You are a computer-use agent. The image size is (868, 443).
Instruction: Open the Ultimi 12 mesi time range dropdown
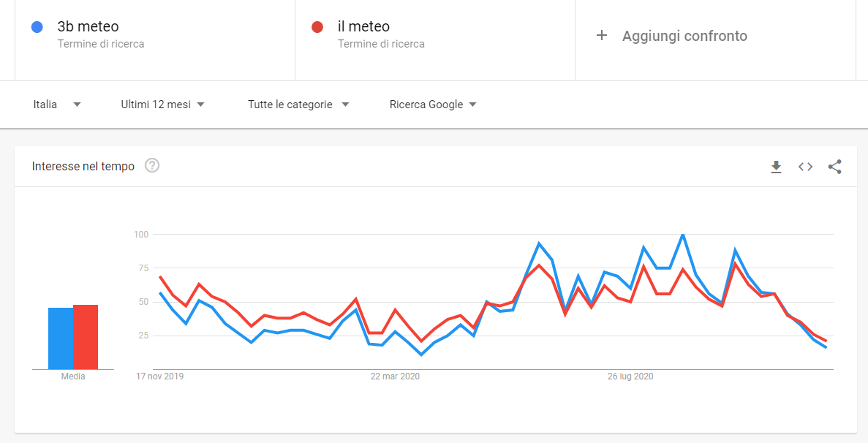click(163, 105)
